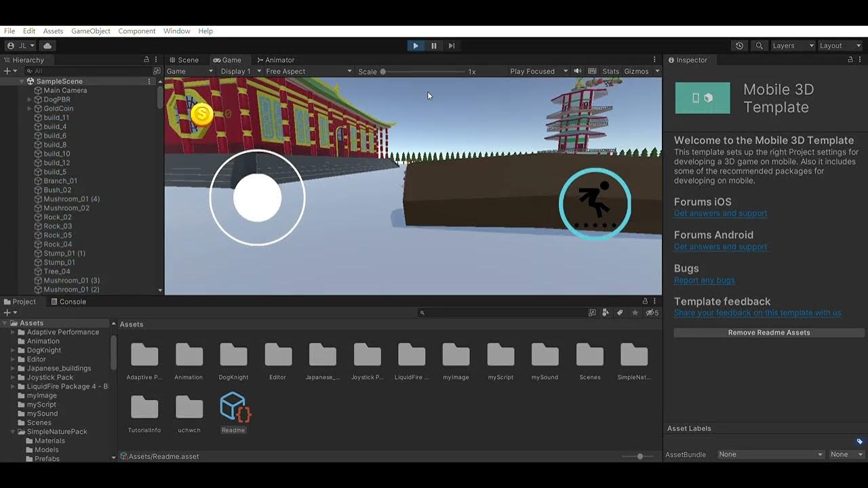The image size is (868, 488).
Task: Toggle the Inspector panel lock
Action: (850, 60)
